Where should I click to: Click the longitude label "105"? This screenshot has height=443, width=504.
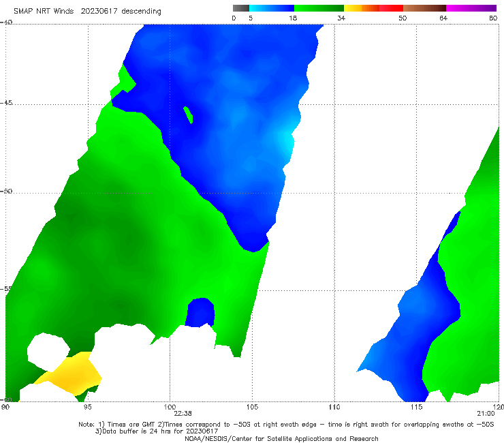click(x=252, y=408)
